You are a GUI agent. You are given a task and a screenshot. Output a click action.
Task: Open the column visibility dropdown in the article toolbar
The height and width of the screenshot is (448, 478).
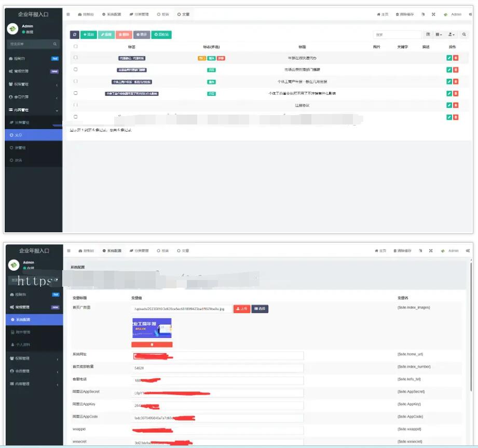pos(439,35)
